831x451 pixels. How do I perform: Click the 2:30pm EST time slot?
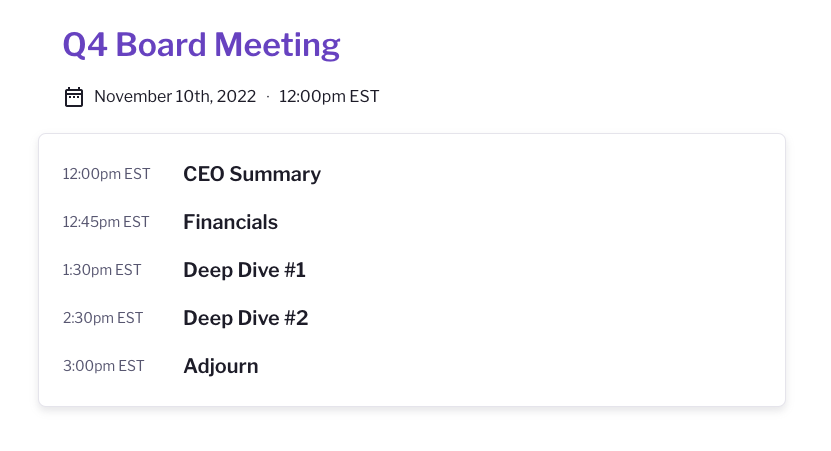[103, 318]
